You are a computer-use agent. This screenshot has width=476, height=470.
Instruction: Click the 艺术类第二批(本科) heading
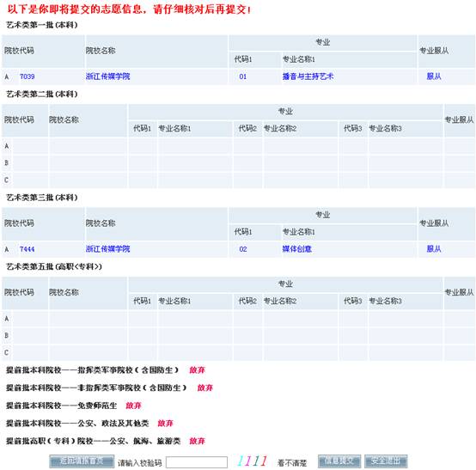[x=42, y=95]
